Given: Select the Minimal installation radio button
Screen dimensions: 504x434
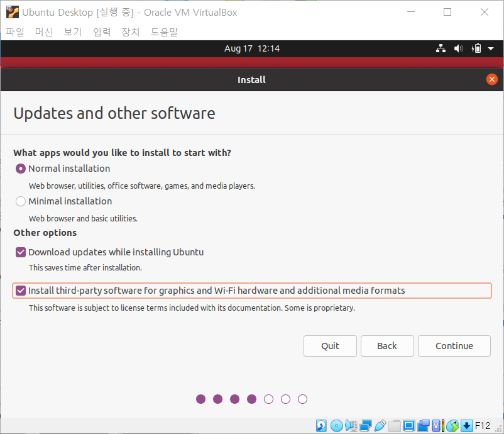Looking at the screenshot, I should click(21, 201).
